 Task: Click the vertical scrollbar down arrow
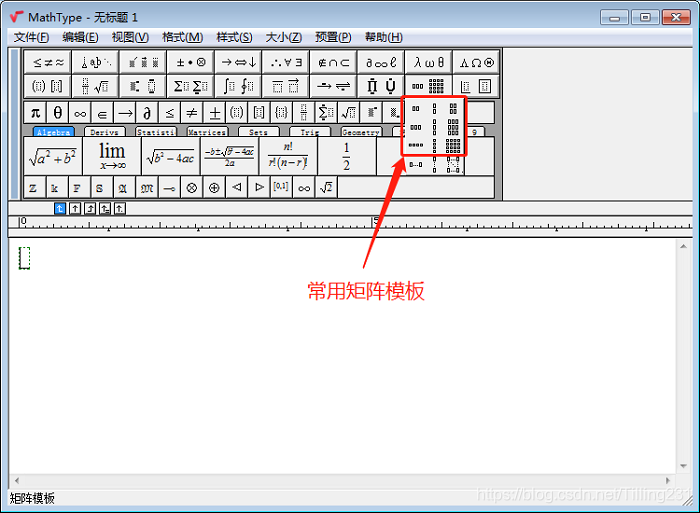tap(683, 466)
